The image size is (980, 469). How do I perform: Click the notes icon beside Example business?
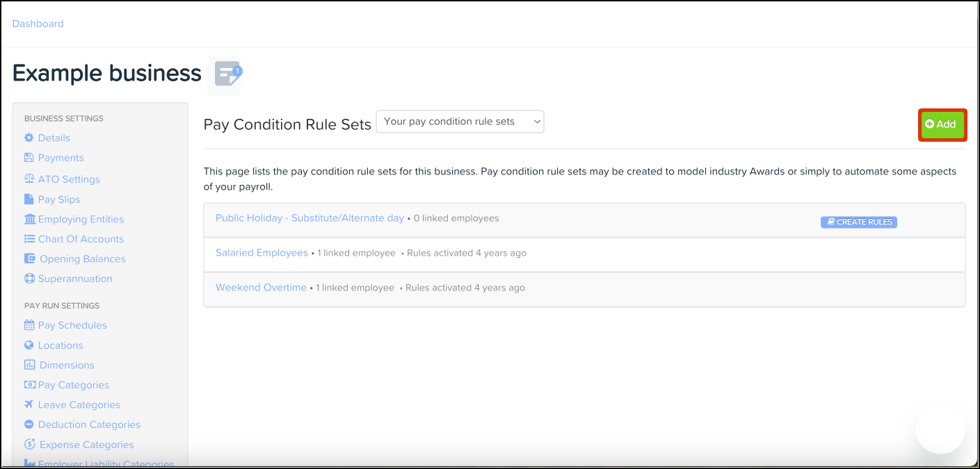click(226, 74)
